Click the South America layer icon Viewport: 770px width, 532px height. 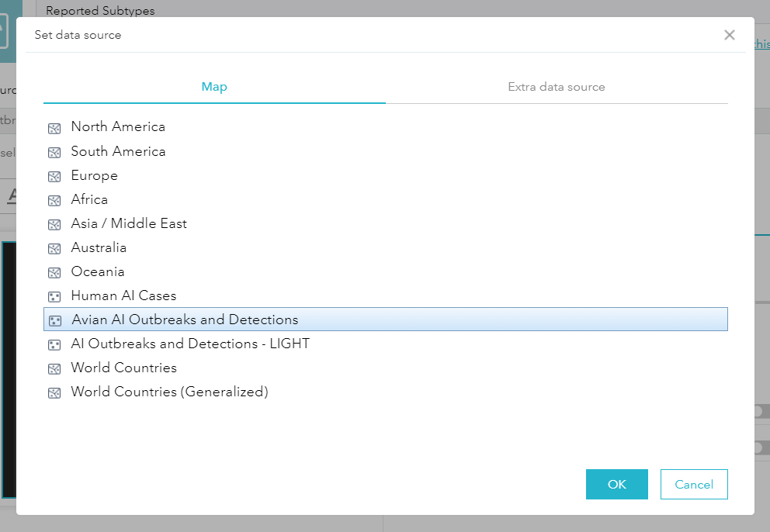tap(54, 153)
